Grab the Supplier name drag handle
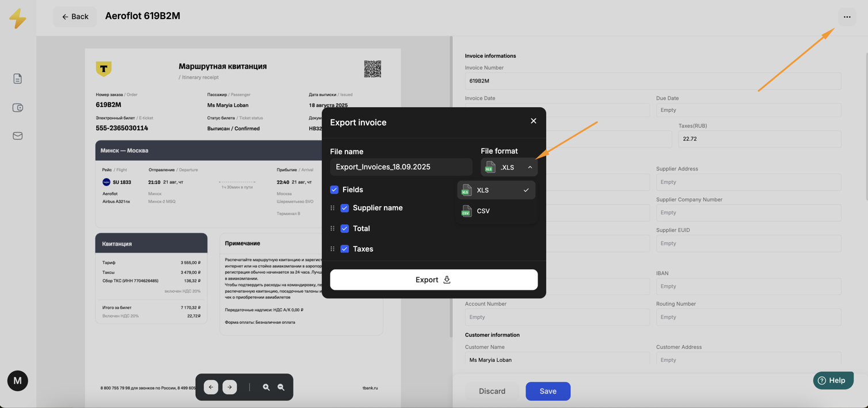Viewport: 868px width, 408px height. click(x=332, y=208)
